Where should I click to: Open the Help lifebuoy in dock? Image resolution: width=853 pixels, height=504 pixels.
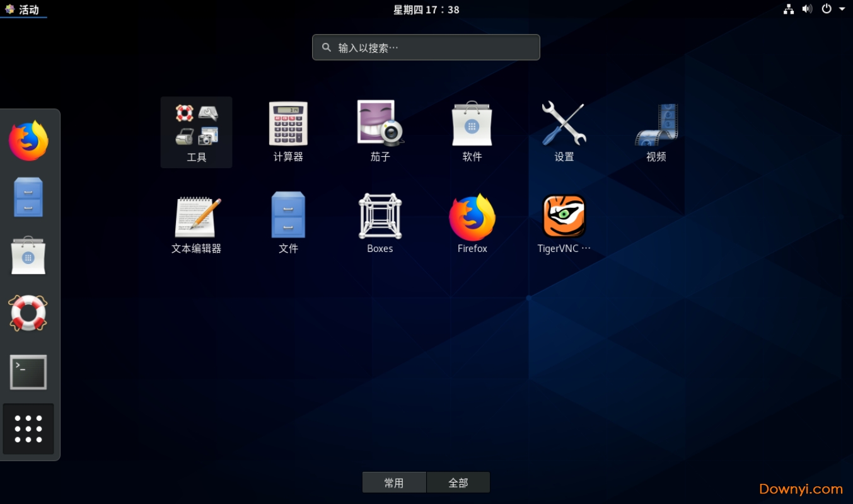pos(28,313)
